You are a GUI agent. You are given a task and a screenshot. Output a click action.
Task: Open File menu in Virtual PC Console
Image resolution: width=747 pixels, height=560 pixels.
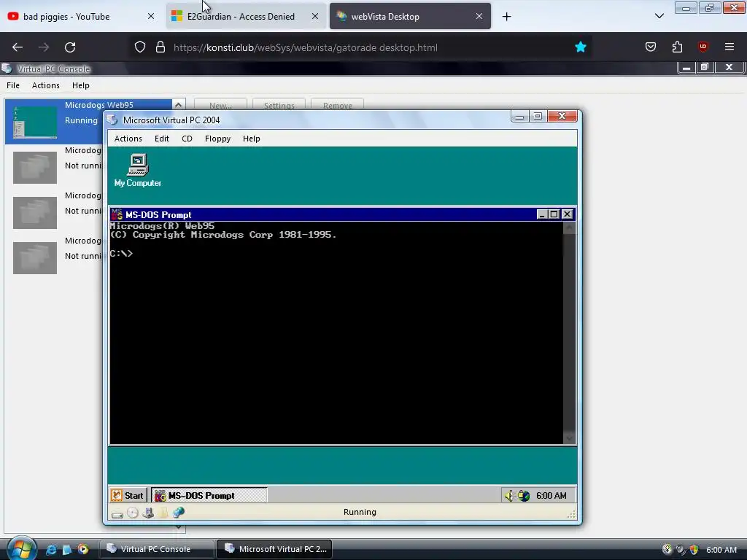13,85
